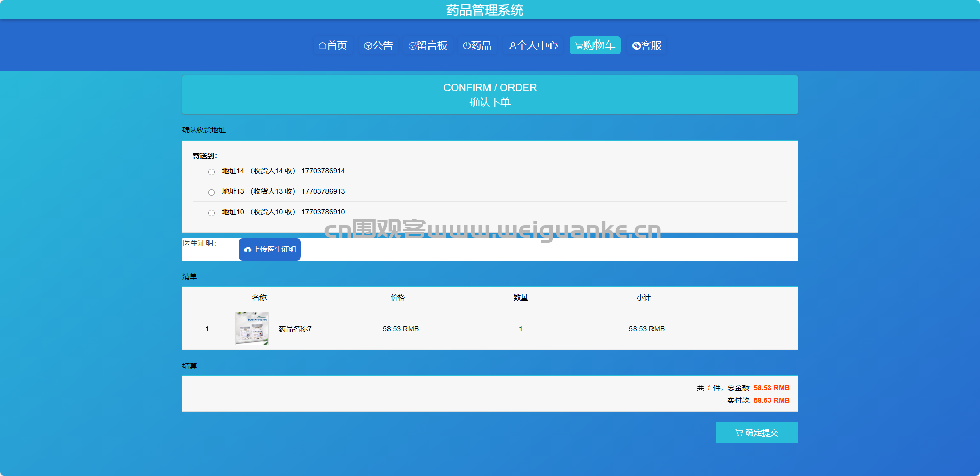
Task: Click the 价格 column header
Action: (x=398, y=298)
